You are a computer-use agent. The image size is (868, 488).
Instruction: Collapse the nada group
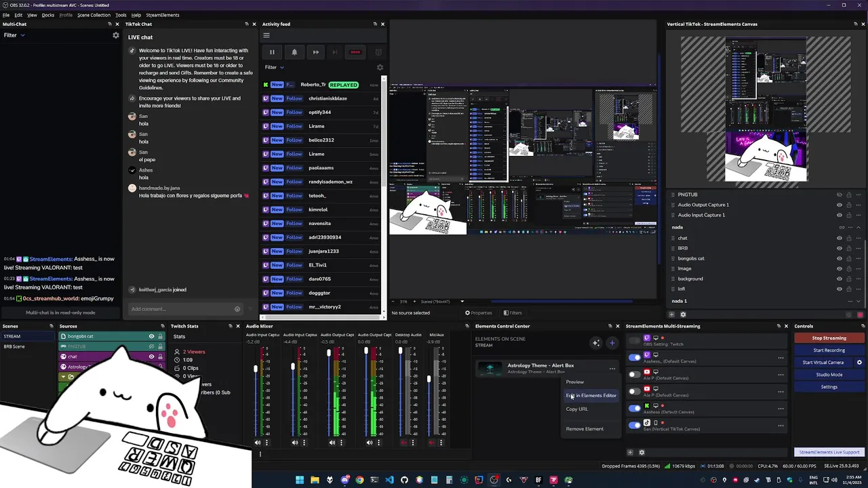tap(859, 228)
